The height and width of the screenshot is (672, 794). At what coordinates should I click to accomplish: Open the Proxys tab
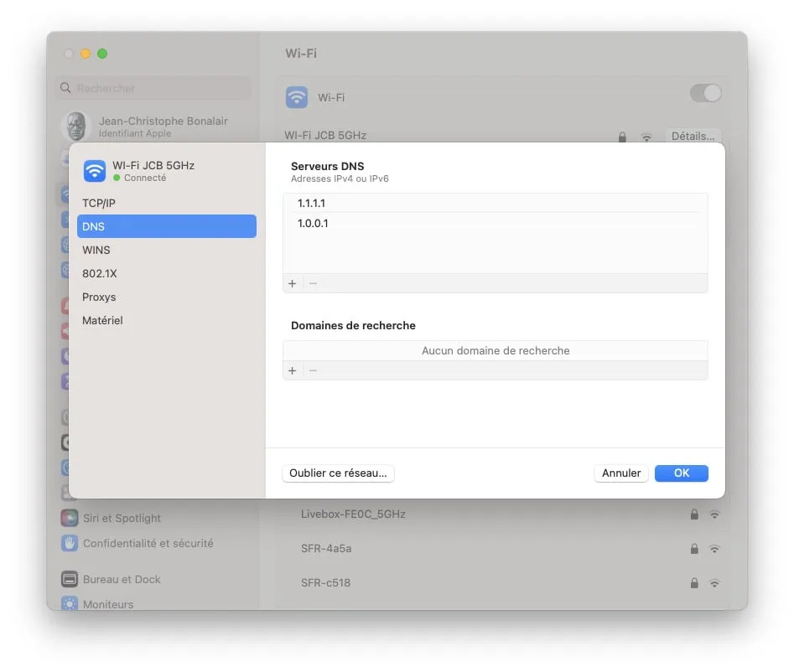pos(167,297)
